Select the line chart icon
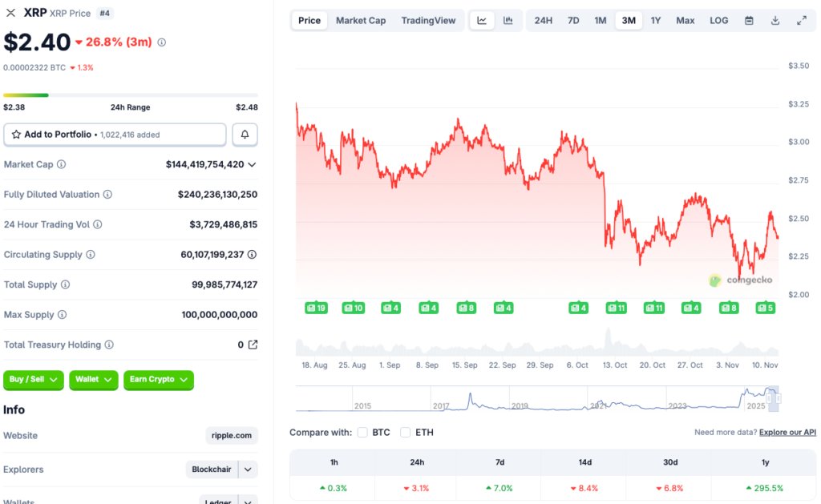This screenshot has height=504, width=821. tap(482, 20)
